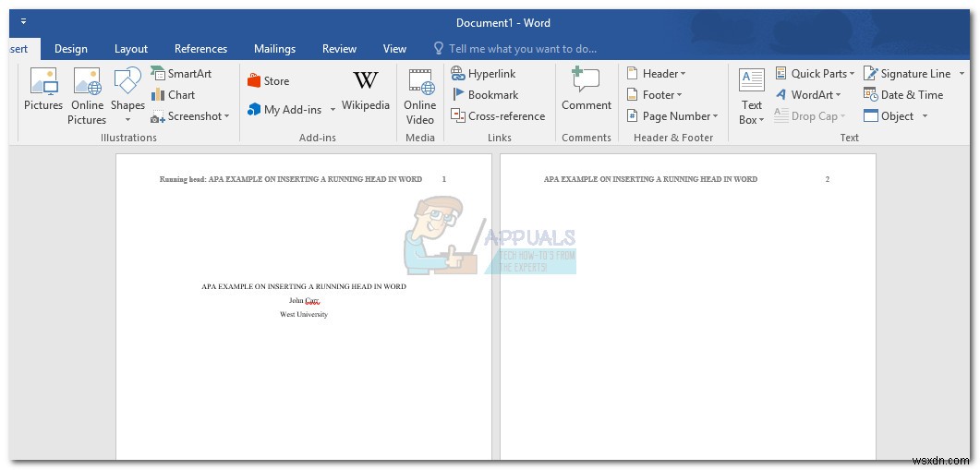The height and width of the screenshot is (470, 980).
Task: Open the Mailings tab
Action: click(x=275, y=49)
